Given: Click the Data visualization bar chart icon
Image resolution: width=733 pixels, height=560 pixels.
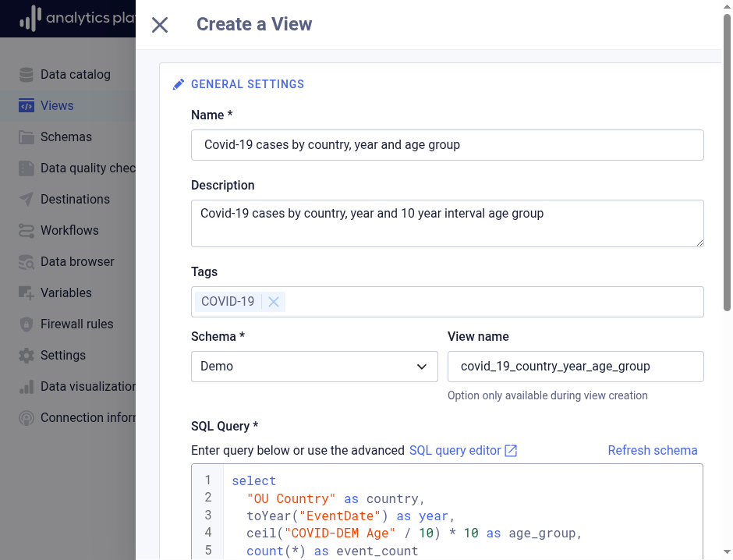Looking at the screenshot, I should coord(27,387).
